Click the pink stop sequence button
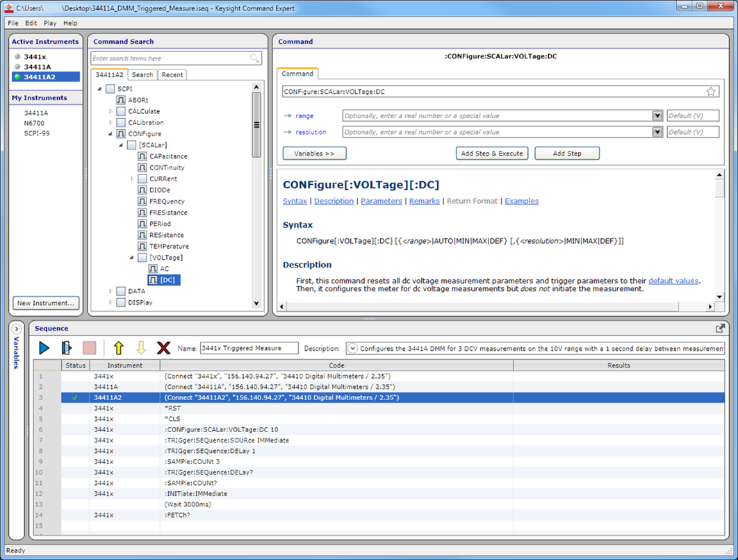 pos(89,348)
